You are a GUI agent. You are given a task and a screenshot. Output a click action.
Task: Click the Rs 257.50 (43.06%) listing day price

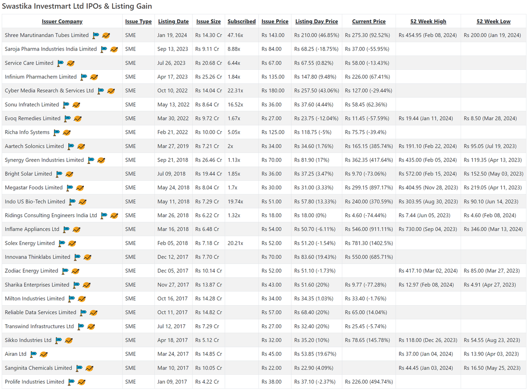[317, 90]
